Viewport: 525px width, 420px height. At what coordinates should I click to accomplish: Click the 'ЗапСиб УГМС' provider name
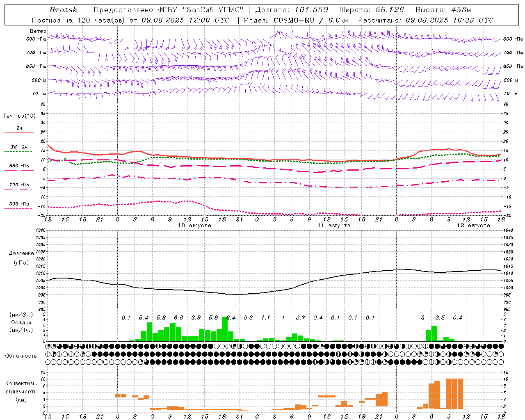click(x=213, y=9)
